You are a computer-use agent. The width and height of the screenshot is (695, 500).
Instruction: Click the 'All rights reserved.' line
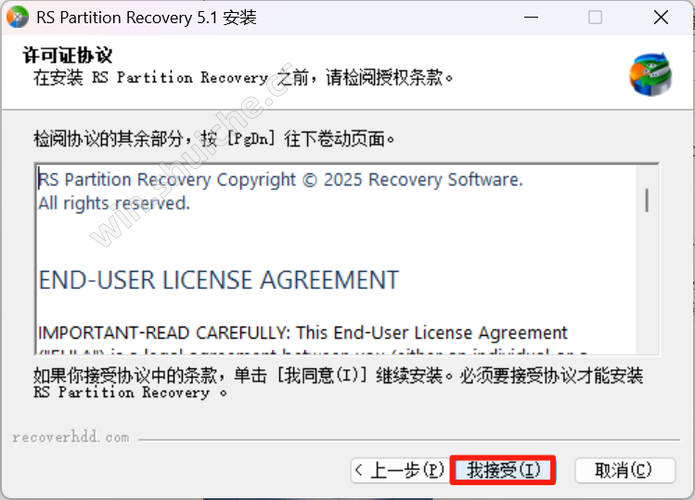tap(114, 203)
